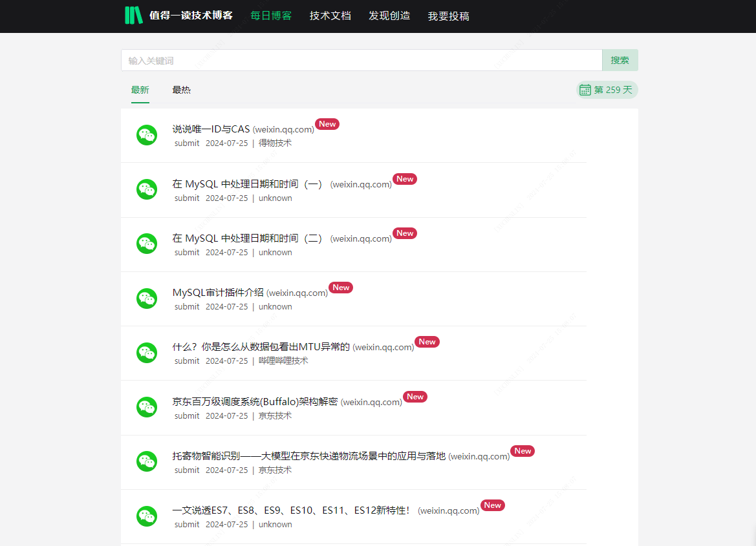Open 每日博客 in the navigation bar
756x546 pixels.
(271, 16)
